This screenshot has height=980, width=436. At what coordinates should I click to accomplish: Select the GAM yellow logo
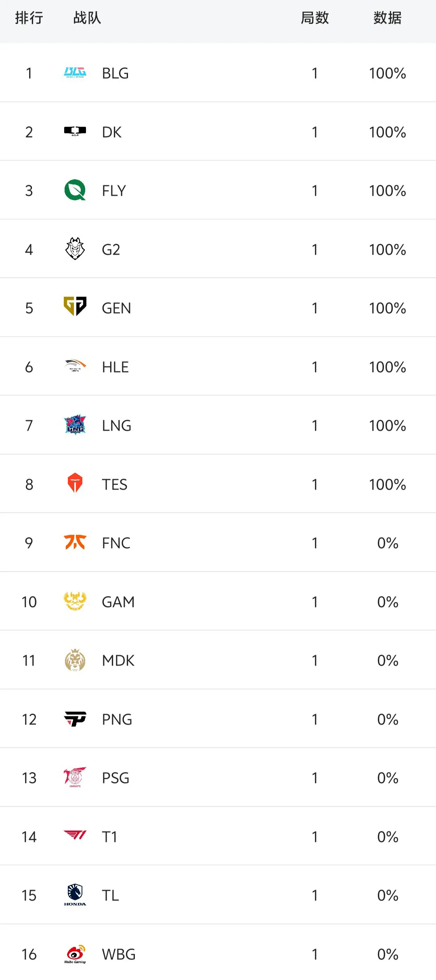tap(75, 601)
